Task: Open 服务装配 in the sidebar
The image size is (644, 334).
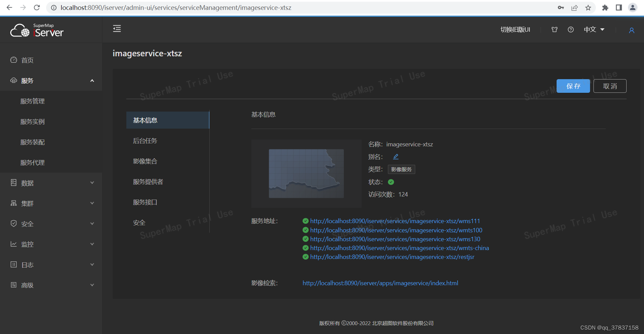Action: coord(32,142)
